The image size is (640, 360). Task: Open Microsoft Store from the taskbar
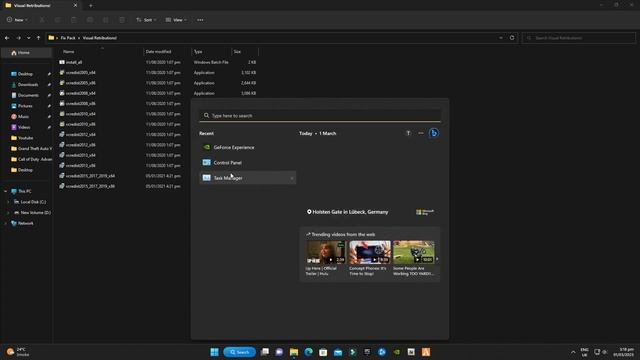(x=323, y=352)
